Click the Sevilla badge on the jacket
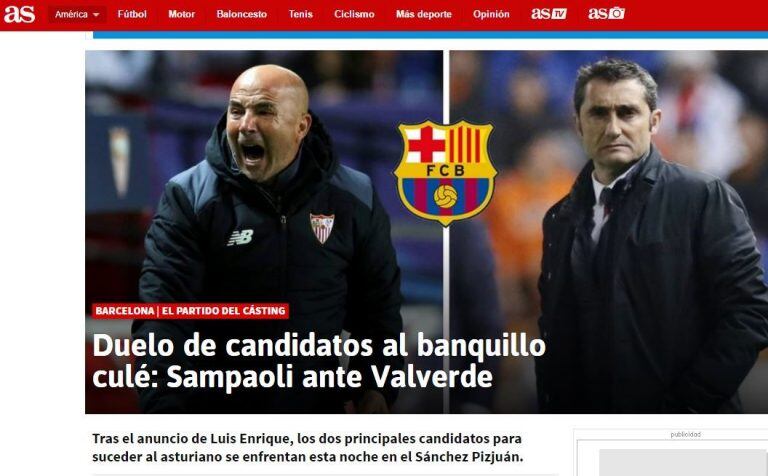 [x=322, y=228]
